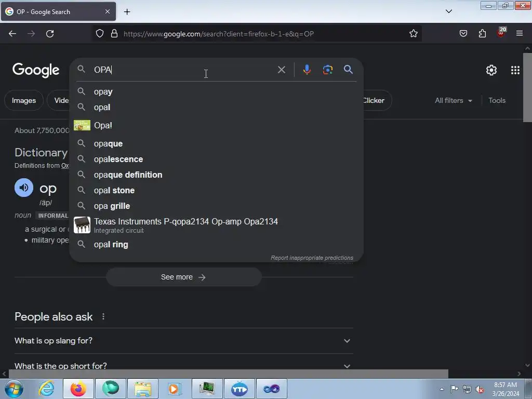
Task: Open the media player taskbar icon
Action: click(x=175, y=389)
